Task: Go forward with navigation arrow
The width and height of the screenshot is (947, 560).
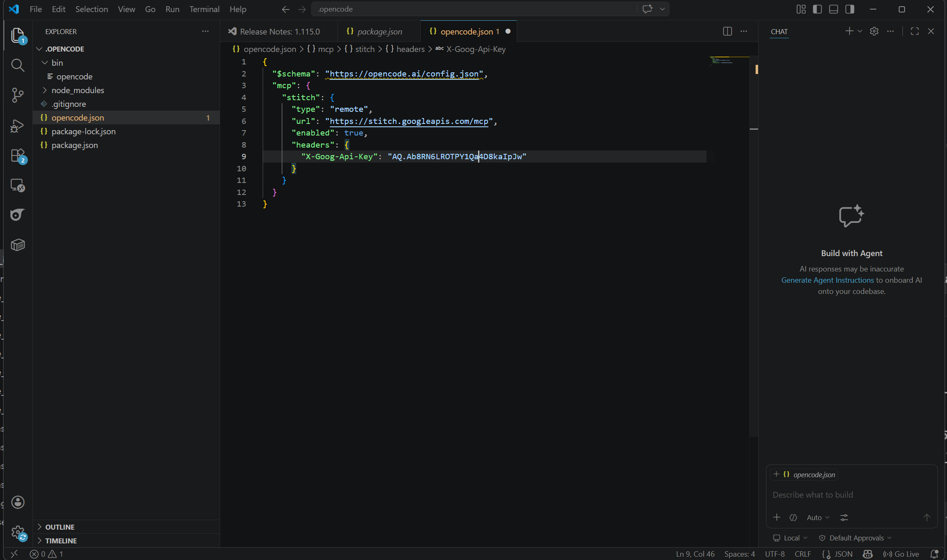Action: 302,9
